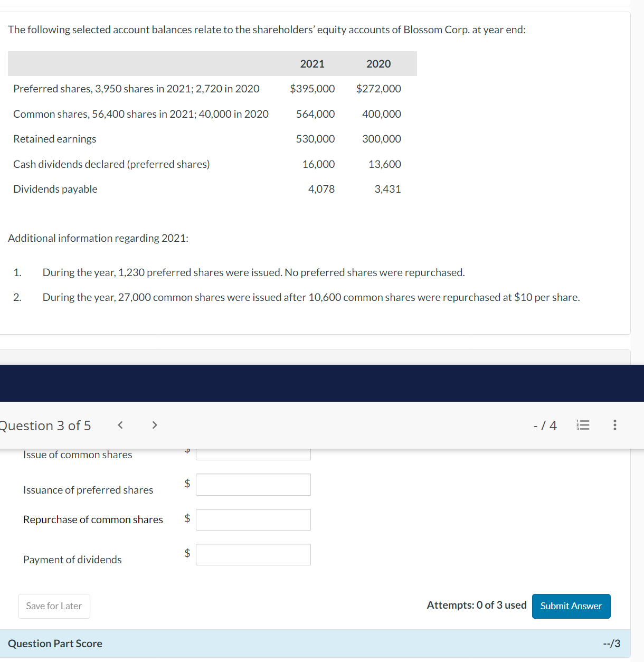Click the '- / 4' score indicator
Screen dimensions: 644x662
[x=545, y=425]
